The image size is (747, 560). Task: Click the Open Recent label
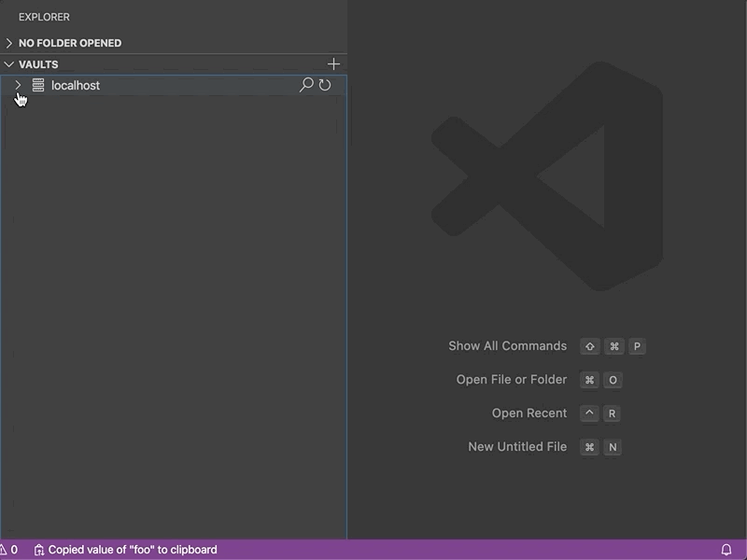(x=529, y=413)
